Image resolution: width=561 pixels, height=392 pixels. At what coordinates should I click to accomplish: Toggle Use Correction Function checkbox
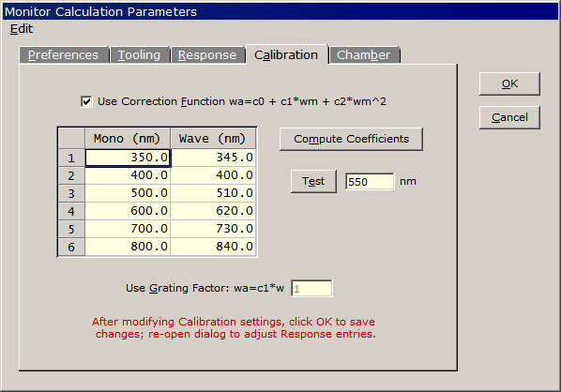tap(86, 101)
